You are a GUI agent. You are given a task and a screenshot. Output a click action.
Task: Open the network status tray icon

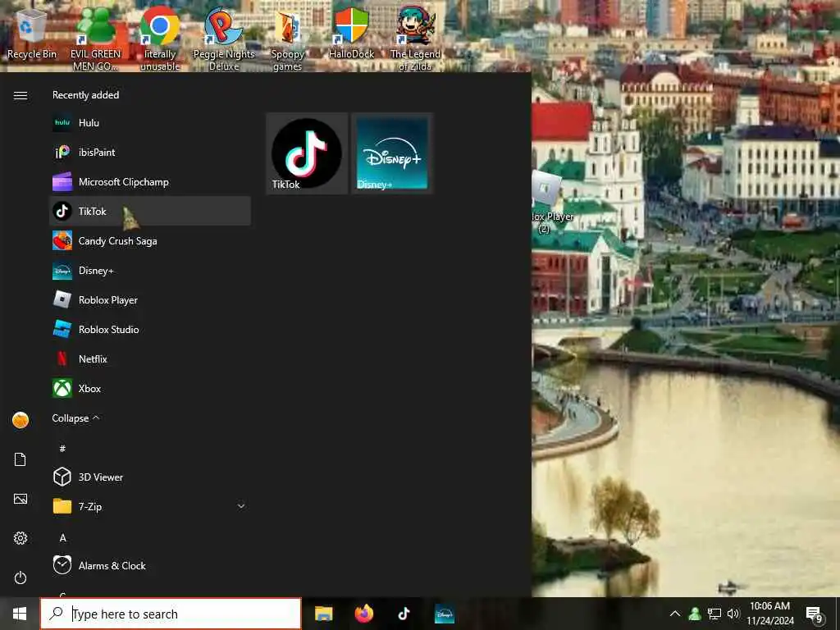pos(714,614)
